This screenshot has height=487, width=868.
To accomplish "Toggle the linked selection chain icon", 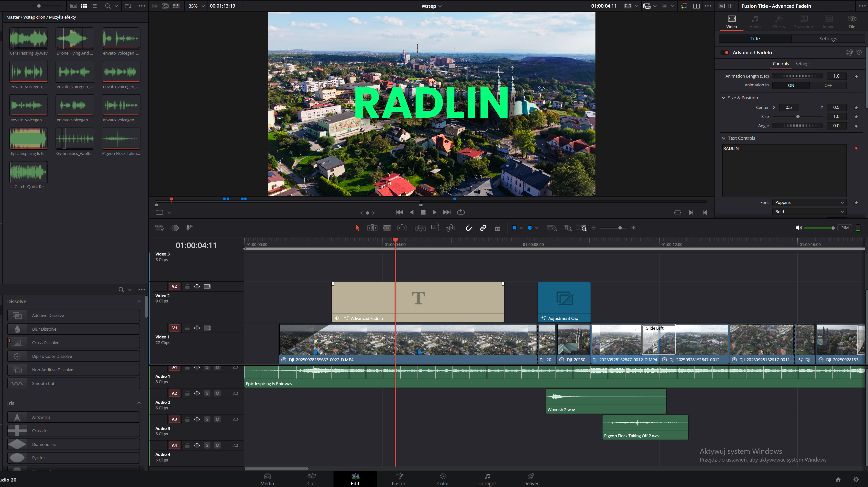I will click(483, 228).
